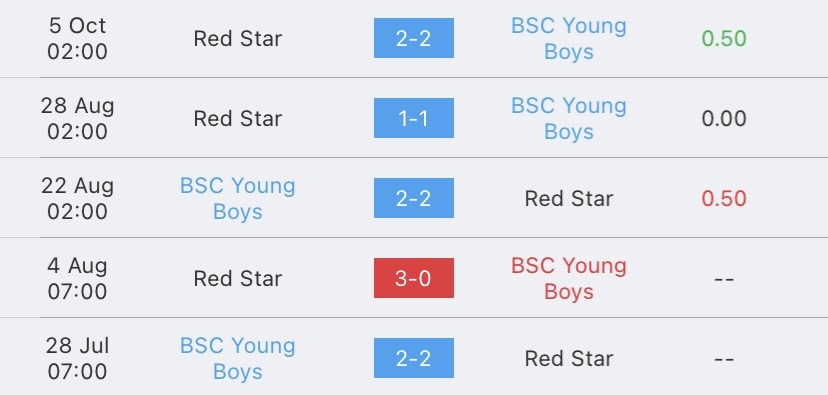Select Red Star in the 5 Oct match

pos(238,39)
